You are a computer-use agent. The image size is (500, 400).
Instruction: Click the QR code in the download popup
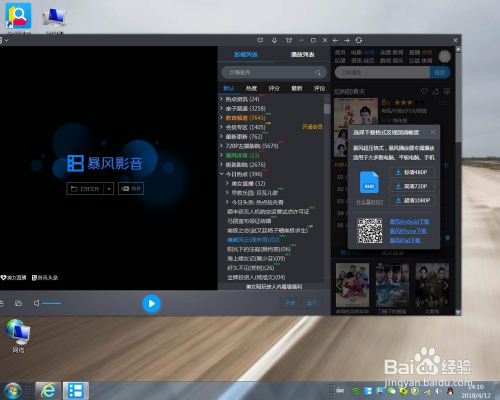(x=370, y=231)
